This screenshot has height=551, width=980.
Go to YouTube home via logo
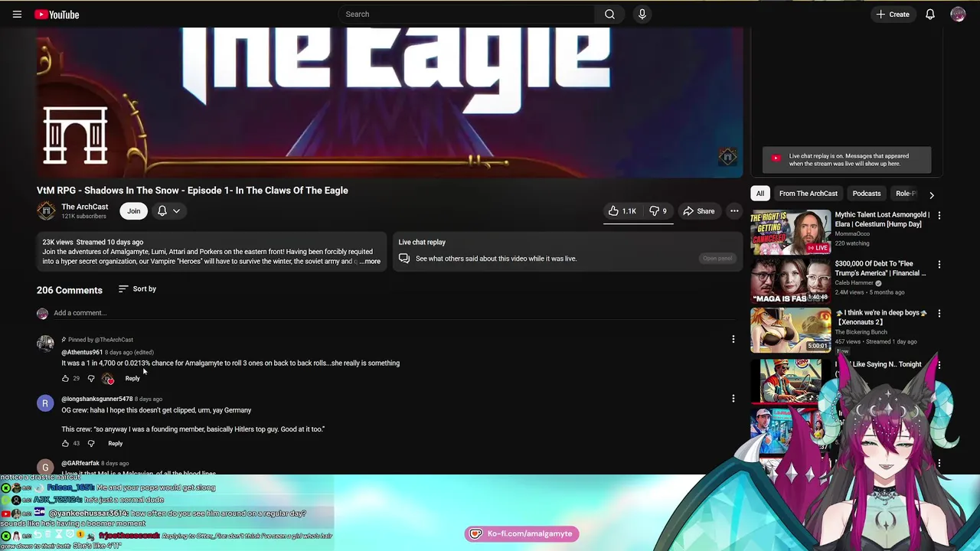(x=57, y=15)
